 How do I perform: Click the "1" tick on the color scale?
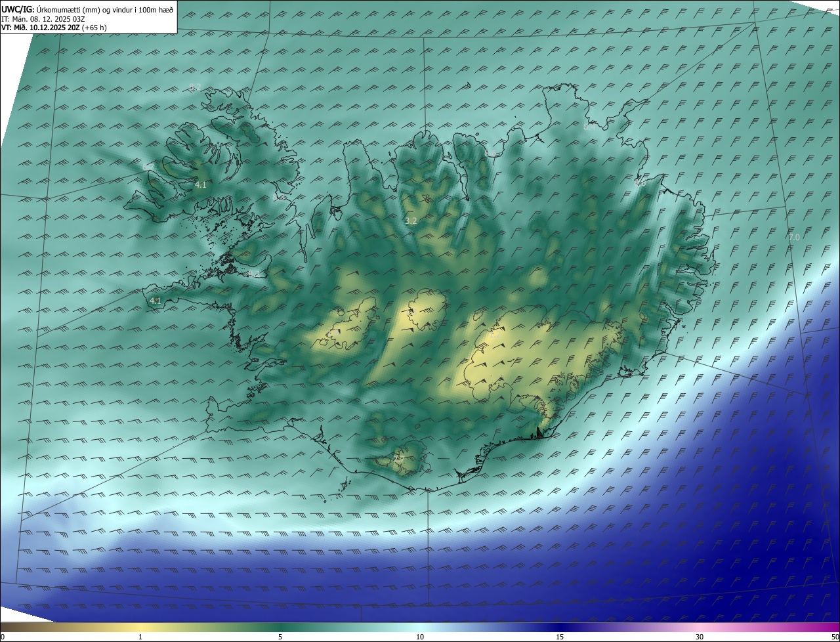coord(140,637)
